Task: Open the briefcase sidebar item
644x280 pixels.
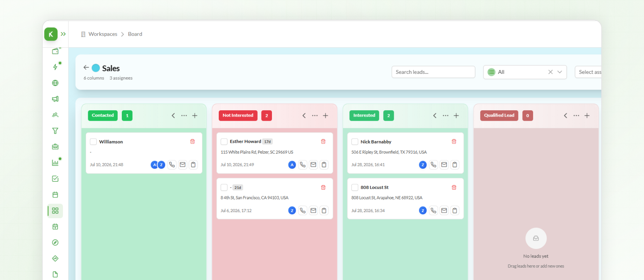Action: (55, 147)
